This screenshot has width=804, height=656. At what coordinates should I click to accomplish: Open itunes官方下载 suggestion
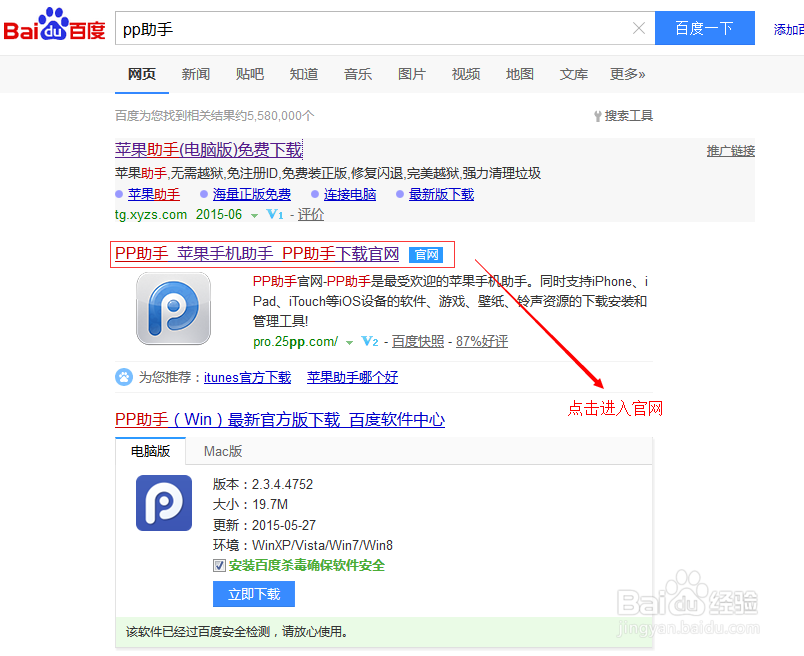tap(248, 377)
